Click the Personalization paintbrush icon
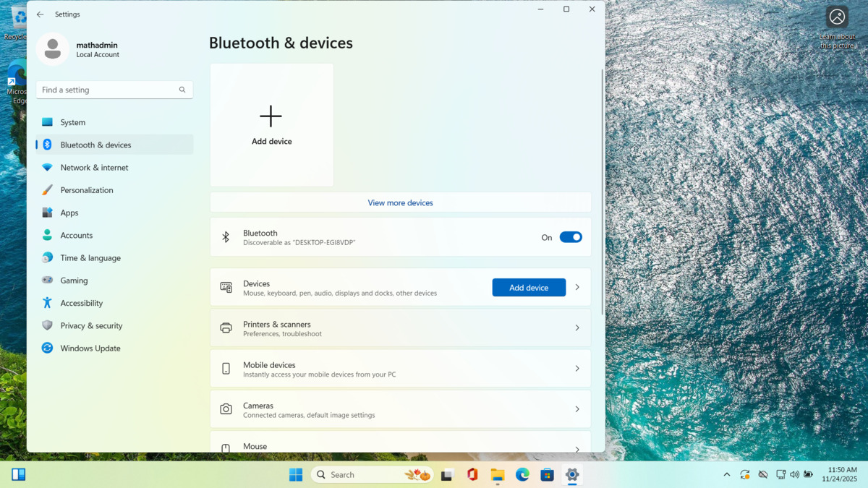 (47, 190)
